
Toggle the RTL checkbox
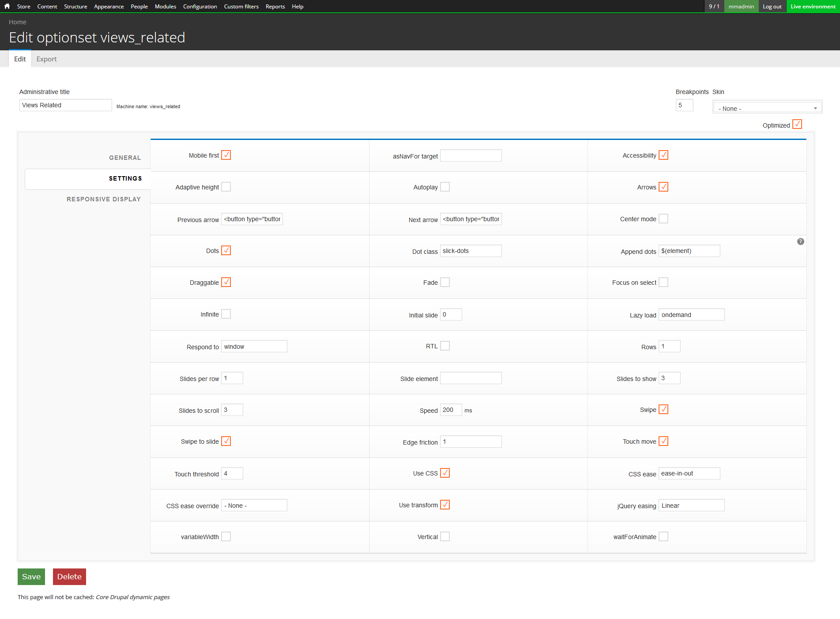(445, 346)
